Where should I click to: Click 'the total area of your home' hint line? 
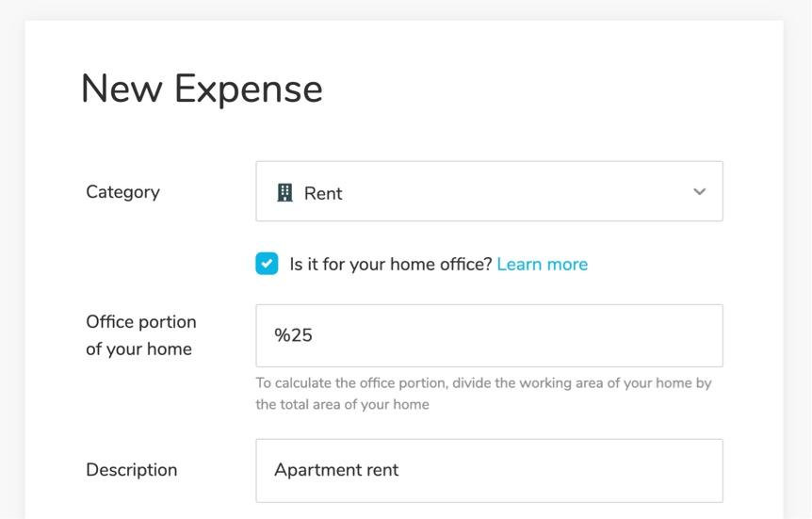pos(342,404)
